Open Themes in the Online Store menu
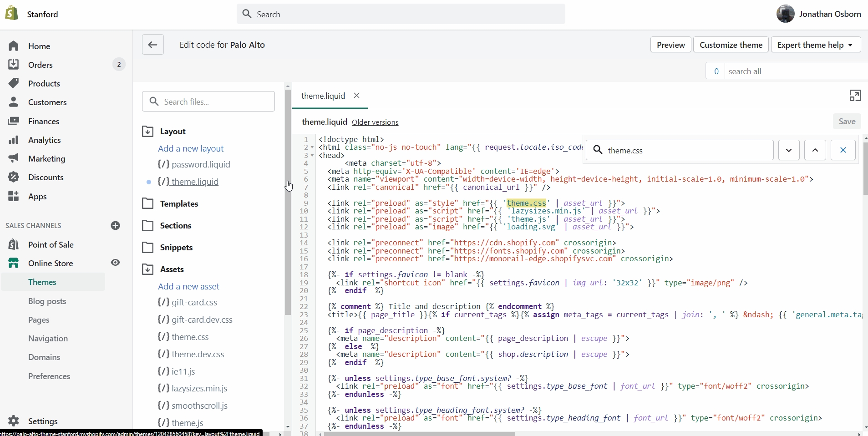 [x=42, y=282]
